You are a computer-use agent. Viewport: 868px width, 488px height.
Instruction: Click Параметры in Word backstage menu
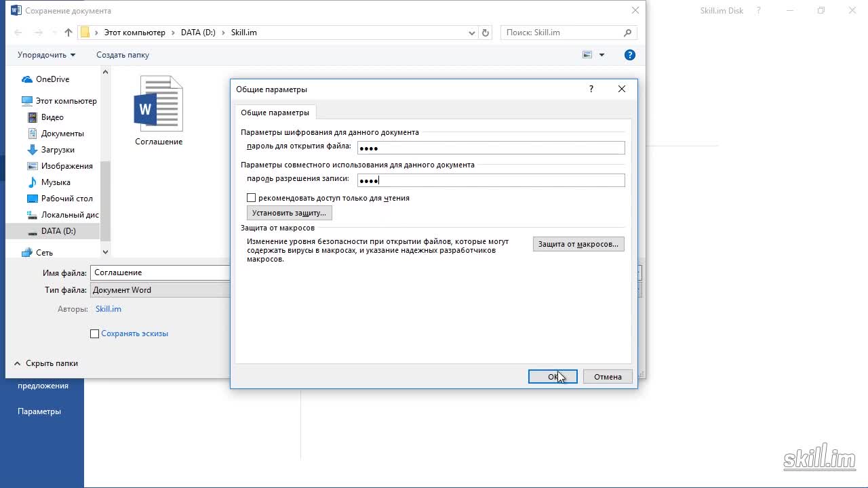click(39, 411)
